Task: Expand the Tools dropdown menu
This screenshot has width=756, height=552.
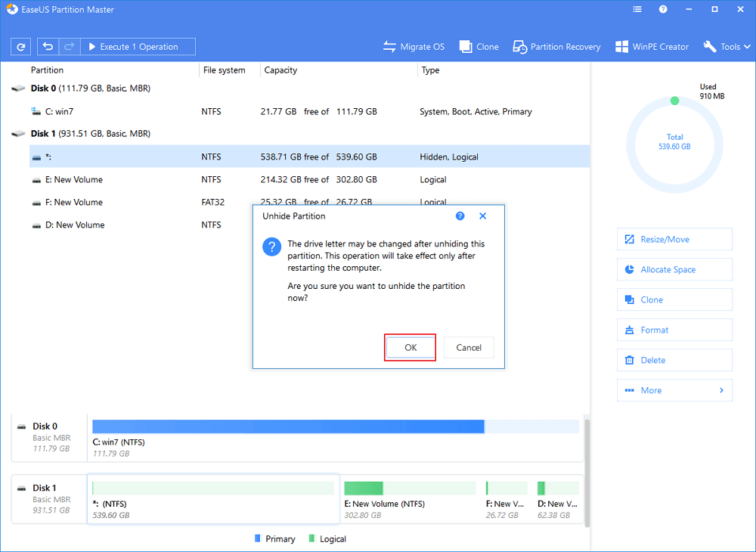Action: (x=727, y=47)
